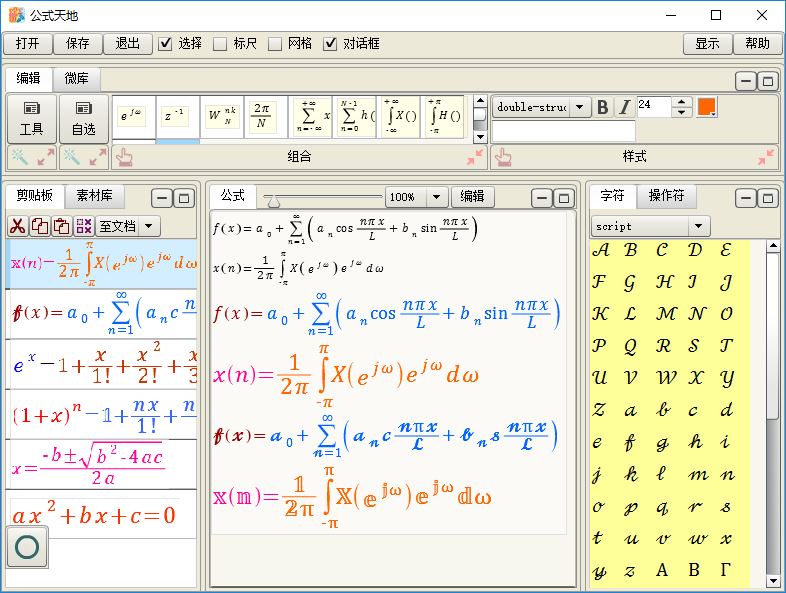Select the ax²+bx+c=0 clipboard item
Viewport: 786px width, 593px height.
101,514
